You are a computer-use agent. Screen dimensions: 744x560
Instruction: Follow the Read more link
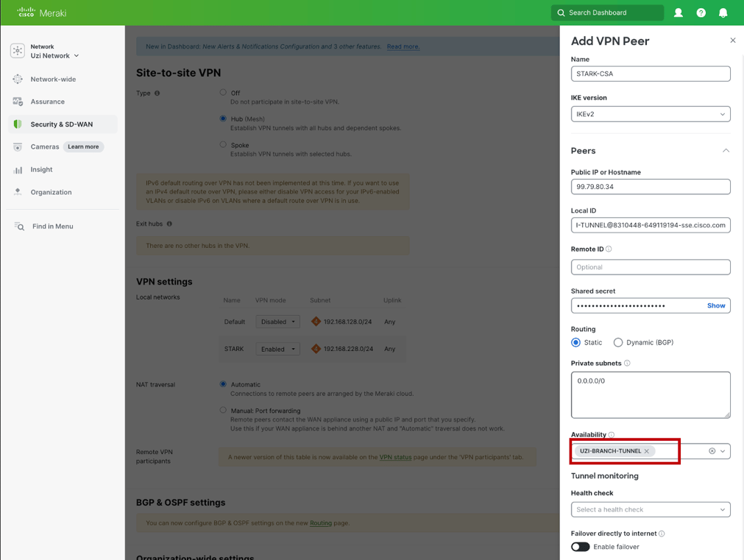[403, 46]
